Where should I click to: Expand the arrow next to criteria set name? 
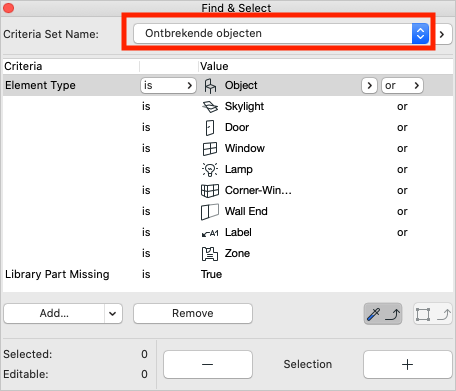[442, 34]
